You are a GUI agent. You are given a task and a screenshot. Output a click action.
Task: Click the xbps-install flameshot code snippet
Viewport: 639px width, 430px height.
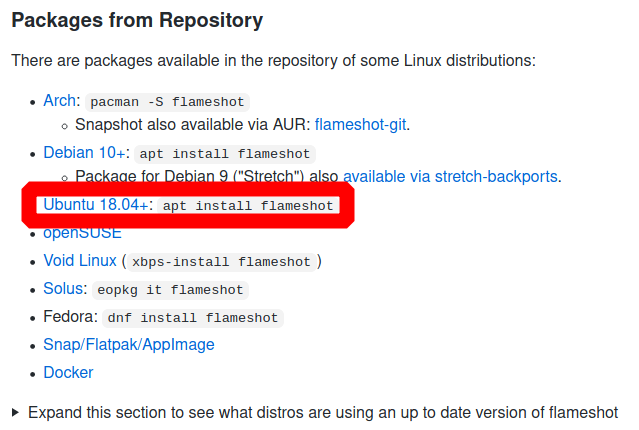(221, 262)
